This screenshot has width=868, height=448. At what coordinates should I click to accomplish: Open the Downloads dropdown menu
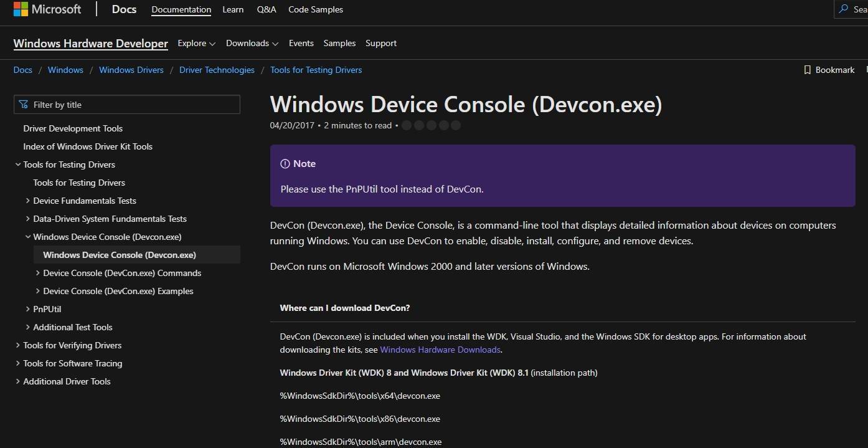coord(247,43)
